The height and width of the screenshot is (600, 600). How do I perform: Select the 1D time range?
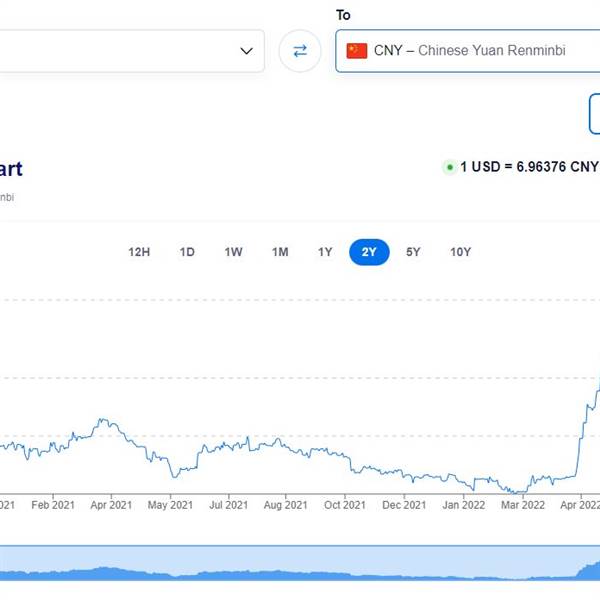pyautogui.click(x=187, y=252)
